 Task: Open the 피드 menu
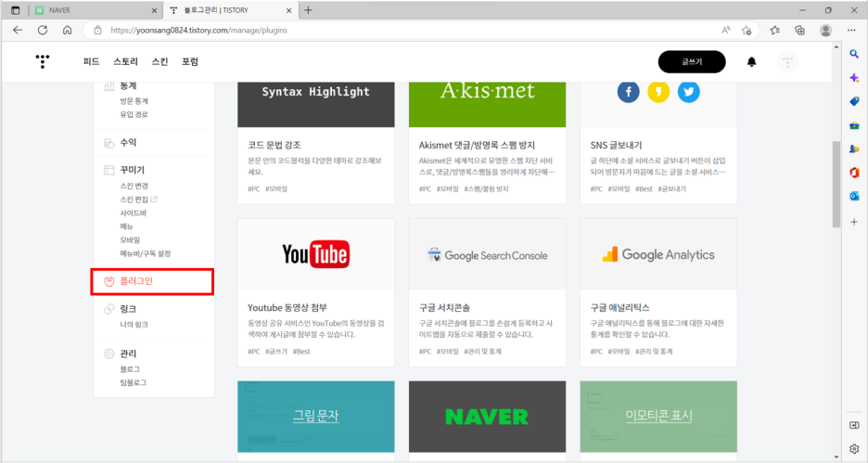[x=91, y=61]
